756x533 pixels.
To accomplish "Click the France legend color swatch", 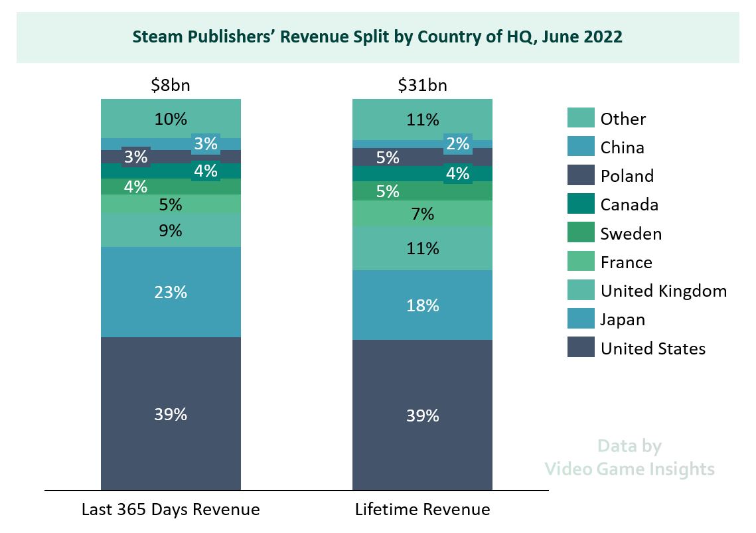I will click(580, 262).
